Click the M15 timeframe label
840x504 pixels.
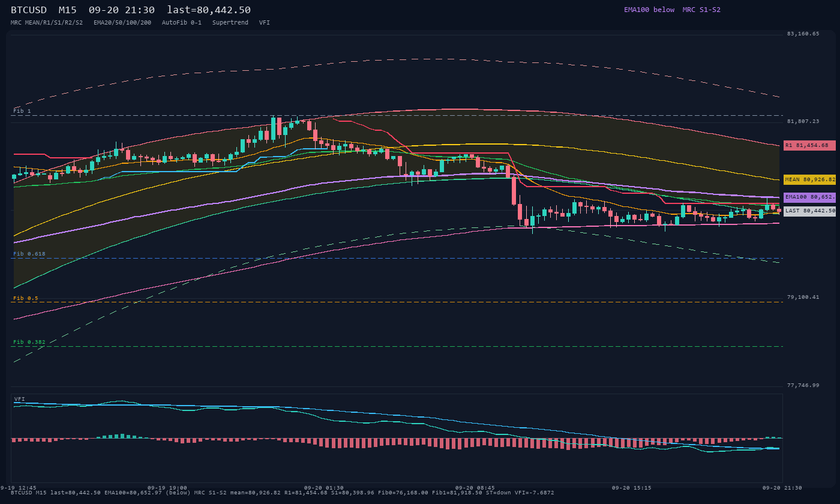[x=68, y=10]
